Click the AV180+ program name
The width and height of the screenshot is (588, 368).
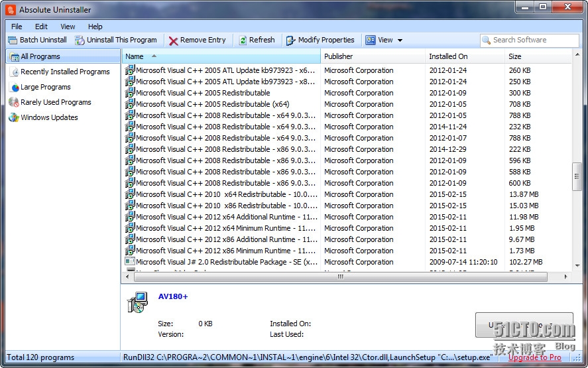[x=173, y=296]
